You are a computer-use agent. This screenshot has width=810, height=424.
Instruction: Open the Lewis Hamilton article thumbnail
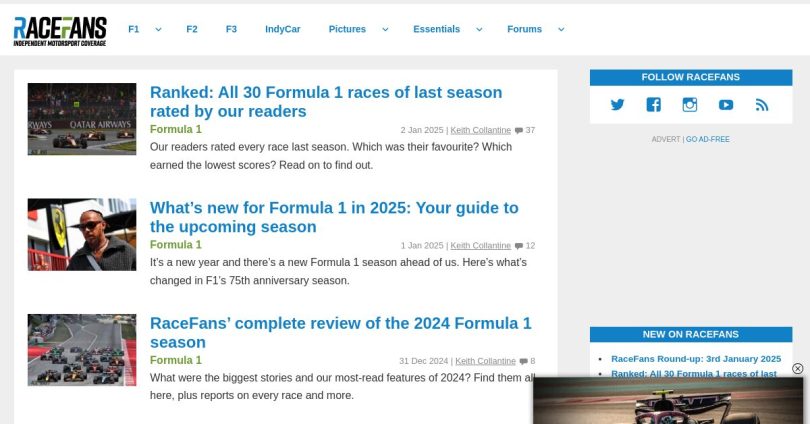(82, 234)
